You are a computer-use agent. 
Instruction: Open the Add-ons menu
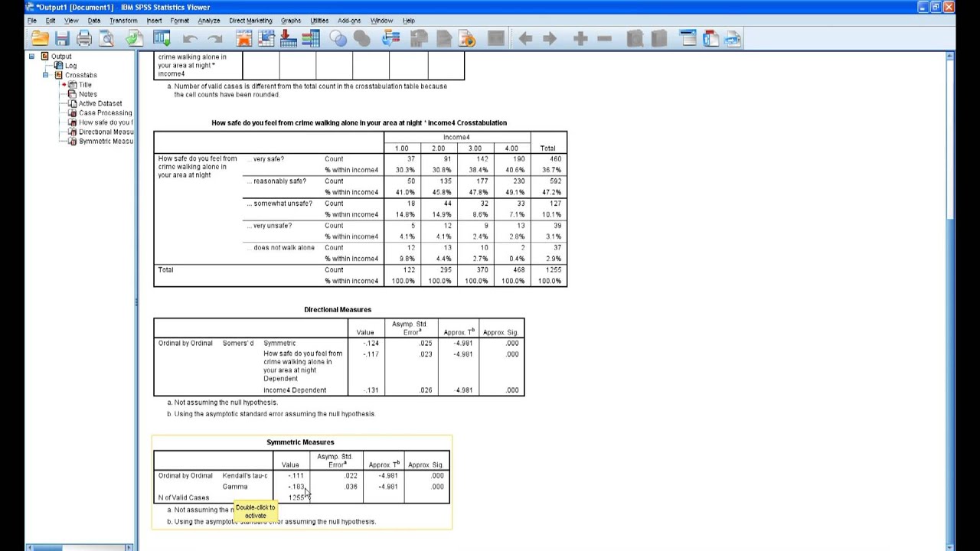click(349, 21)
